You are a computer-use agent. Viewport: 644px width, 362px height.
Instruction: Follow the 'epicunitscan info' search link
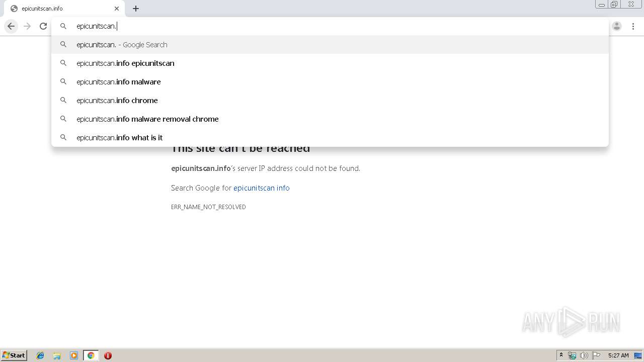pyautogui.click(x=262, y=188)
